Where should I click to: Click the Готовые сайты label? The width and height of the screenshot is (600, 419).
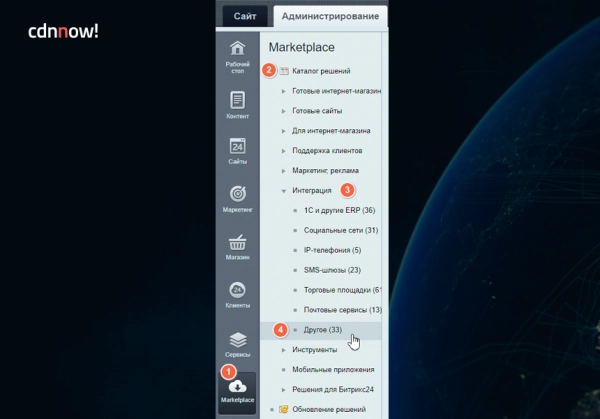pyautogui.click(x=317, y=111)
